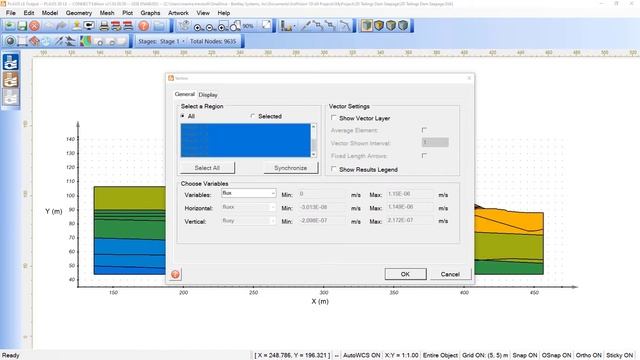Toggle OSnap ON in status bar
Viewport: 640px width, 360px height.
[556, 356]
